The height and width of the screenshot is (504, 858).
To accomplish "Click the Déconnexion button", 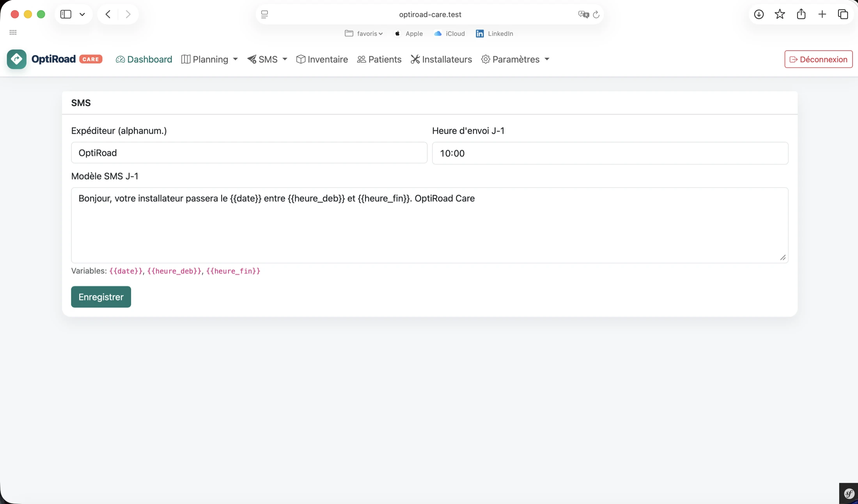I will [x=818, y=59].
